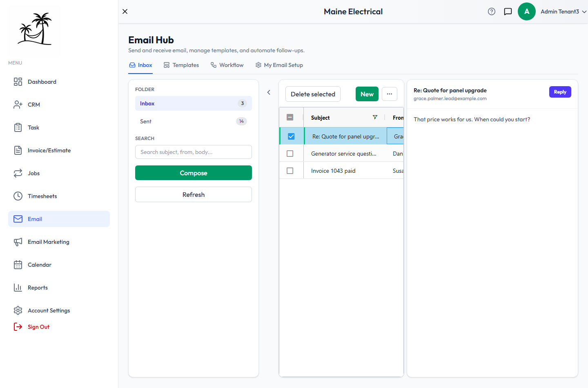This screenshot has height=388, width=588.
Task: Click the green New button
Action: tap(367, 94)
